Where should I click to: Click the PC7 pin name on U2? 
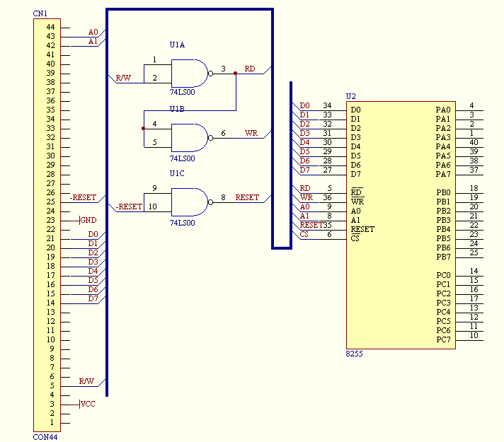tap(442, 339)
